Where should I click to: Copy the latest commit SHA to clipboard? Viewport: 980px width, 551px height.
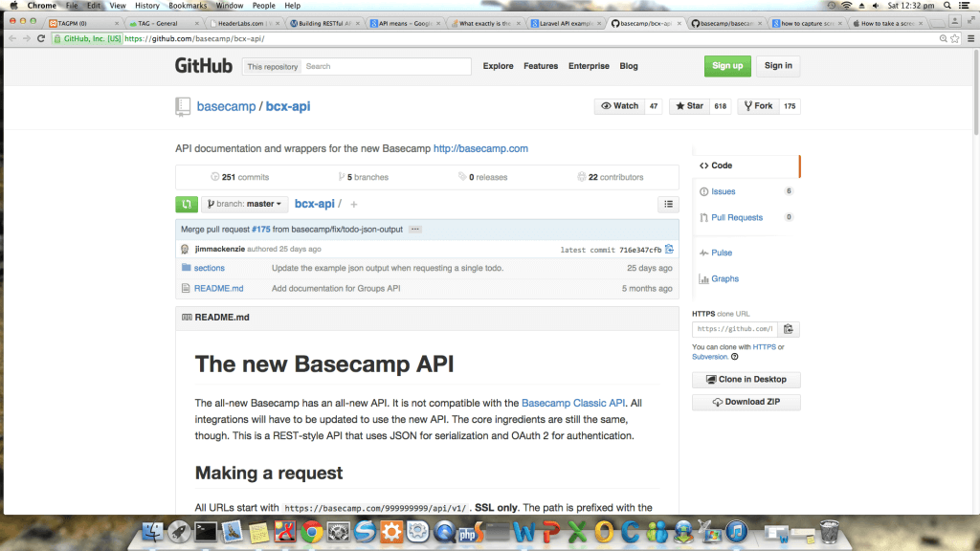pos(669,250)
